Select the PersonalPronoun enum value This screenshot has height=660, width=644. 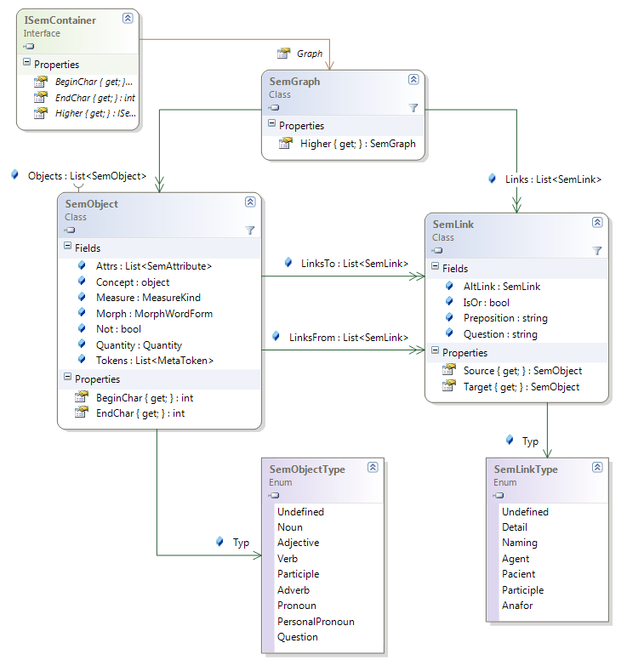[316, 622]
